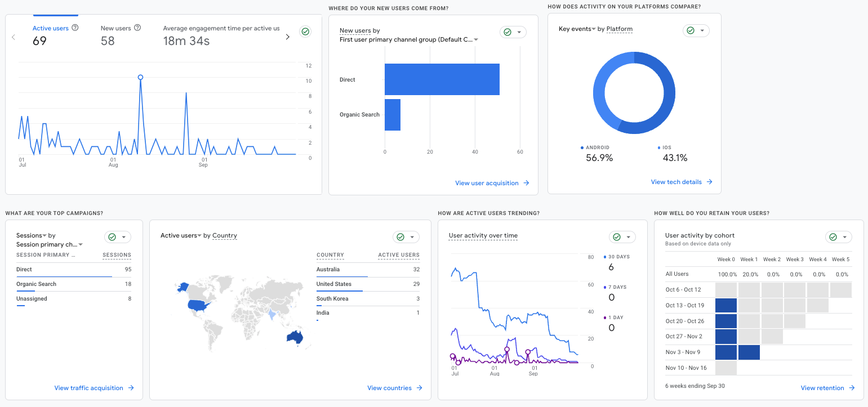868x407 pixels.
Task: Open First user primary channel group dropdown
Action: [476, 40]
